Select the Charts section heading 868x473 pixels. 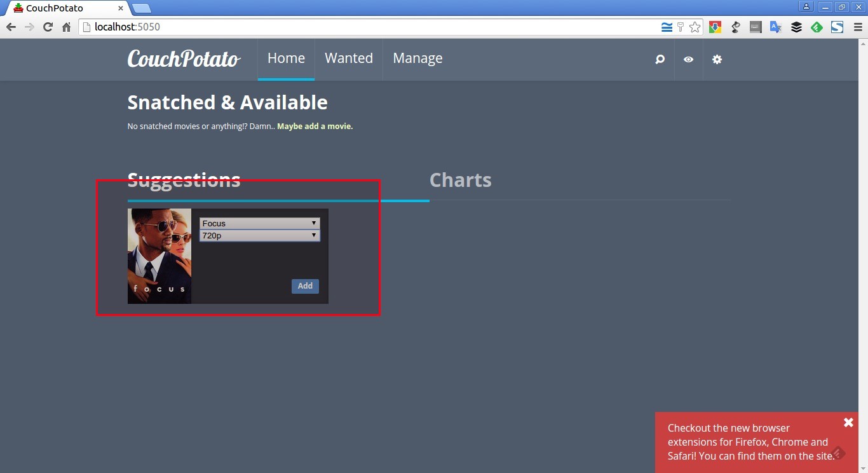tap(460, 180)
